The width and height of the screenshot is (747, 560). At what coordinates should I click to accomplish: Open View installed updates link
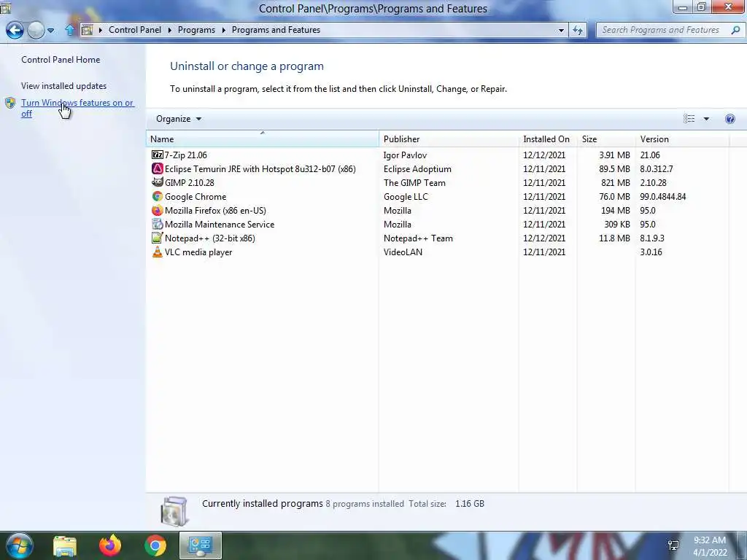[64, 86]
